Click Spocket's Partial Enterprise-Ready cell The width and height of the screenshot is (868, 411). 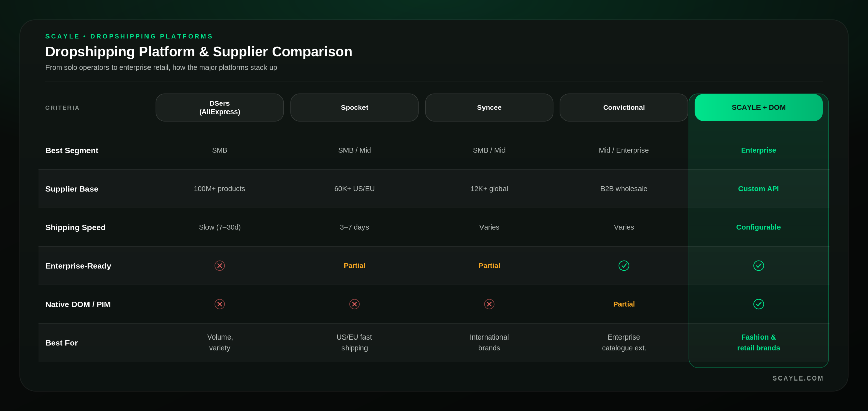[354, 266]
